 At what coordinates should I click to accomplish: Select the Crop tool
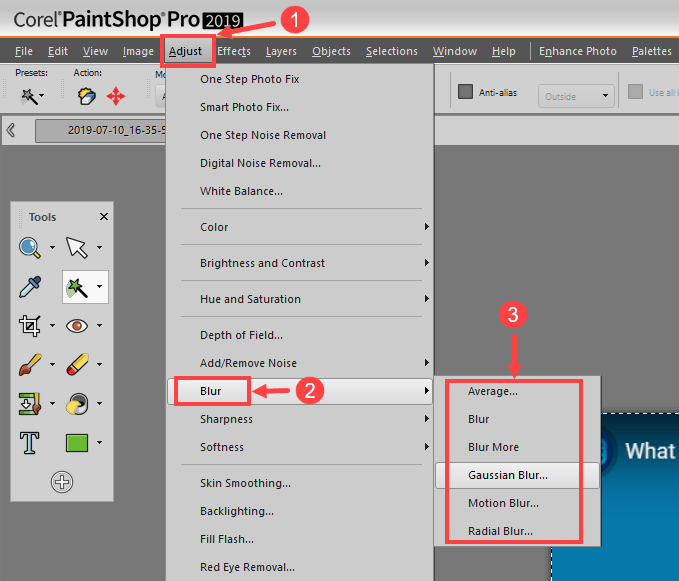(29, 326)
